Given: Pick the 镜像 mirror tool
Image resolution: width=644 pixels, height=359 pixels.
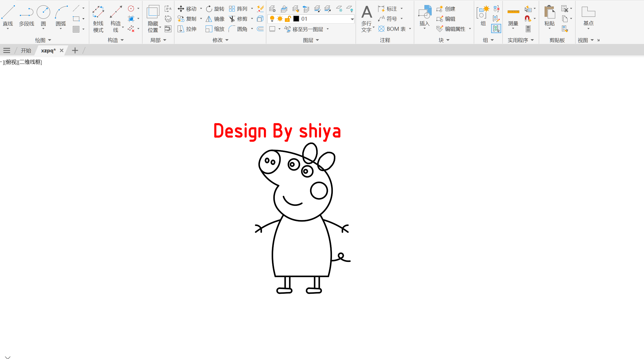Looking at the screenshot, I should click(215, 19).
